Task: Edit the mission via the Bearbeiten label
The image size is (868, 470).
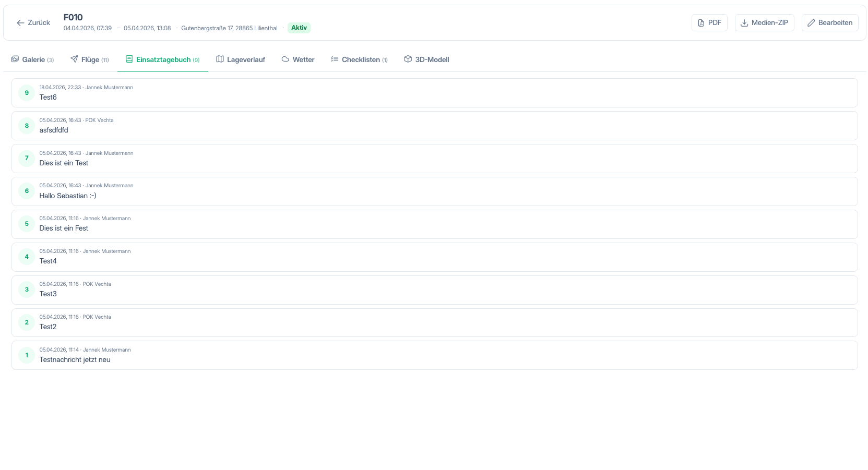Action: [835, 23]
